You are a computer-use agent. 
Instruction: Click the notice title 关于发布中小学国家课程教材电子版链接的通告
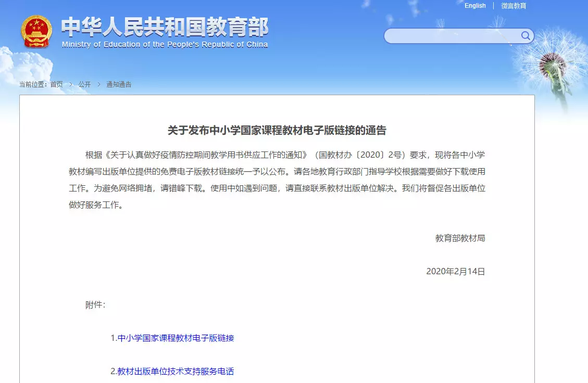tap(277, 131)
